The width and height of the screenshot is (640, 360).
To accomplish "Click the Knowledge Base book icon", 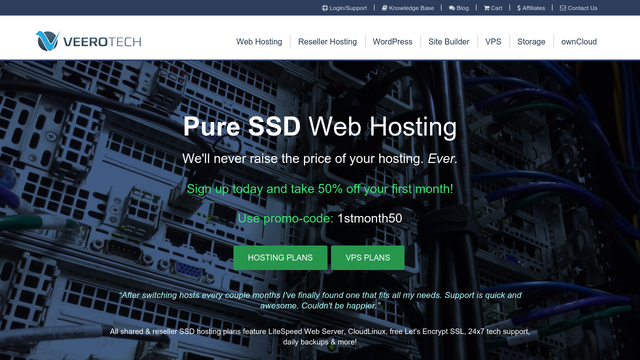I will (384, 8).
